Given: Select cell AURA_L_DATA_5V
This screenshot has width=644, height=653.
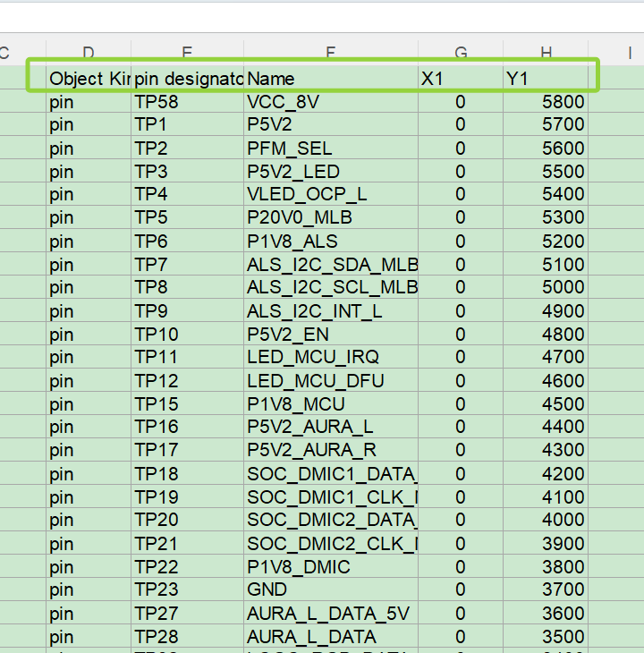Looking at the screenshot, I should tap(331, 612).
